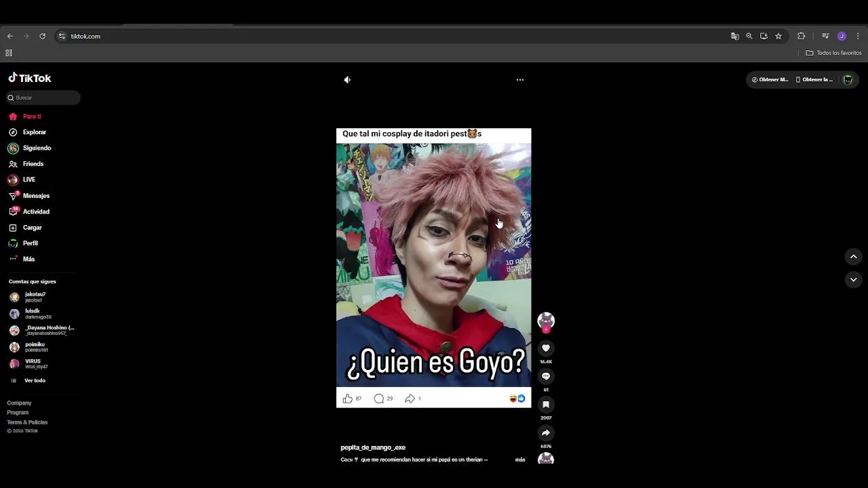
Task: Like the video with heart icon
Action: 546,348
